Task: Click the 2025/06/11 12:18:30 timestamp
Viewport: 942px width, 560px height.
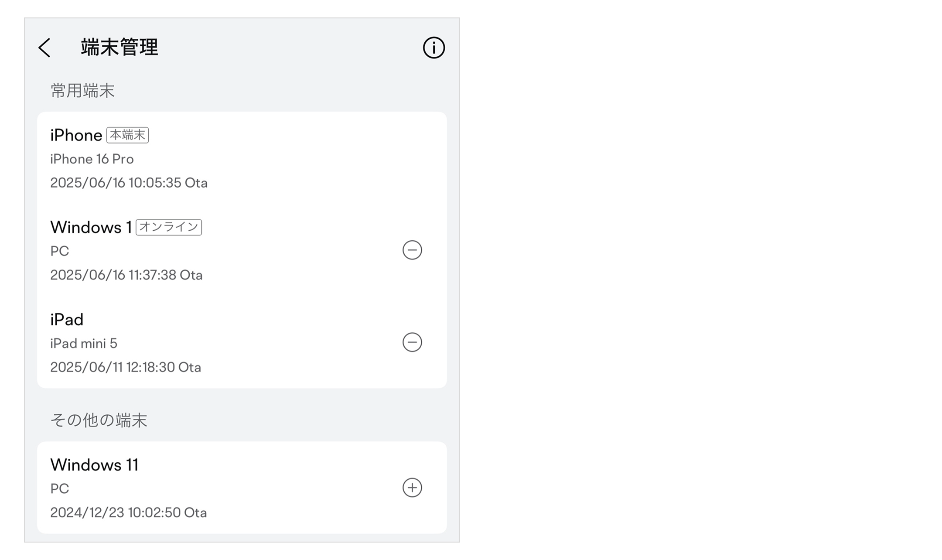Action: coord(126,367)
